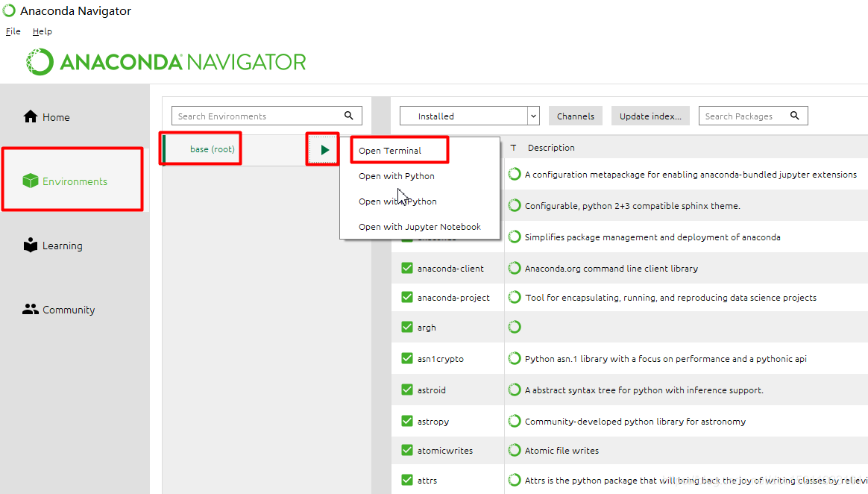Select the asn1crypto package name
The width and height of the screenshot is (868, 494).
(x=441, y=359)
